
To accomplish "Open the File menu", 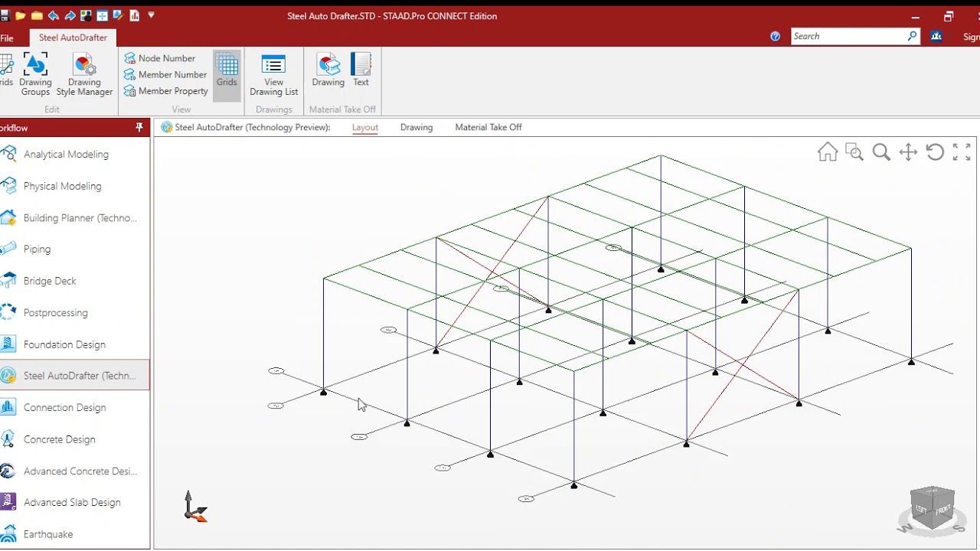I will click(x=6, y=37).
